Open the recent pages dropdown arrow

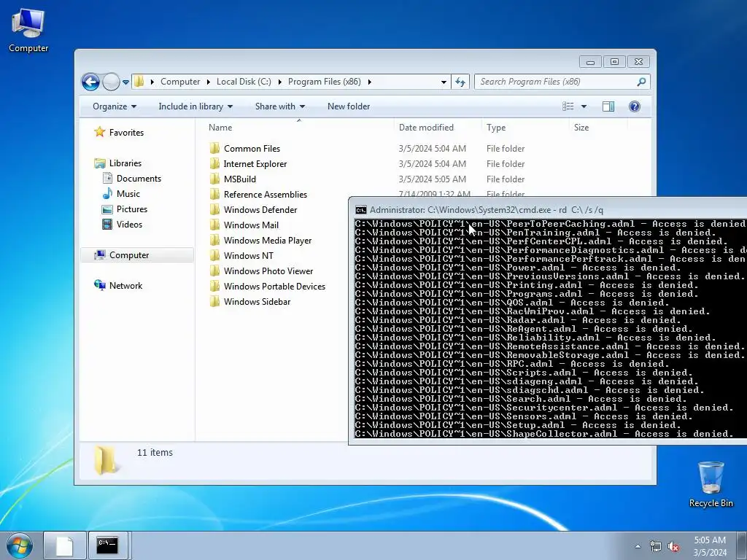click(125, 82)
